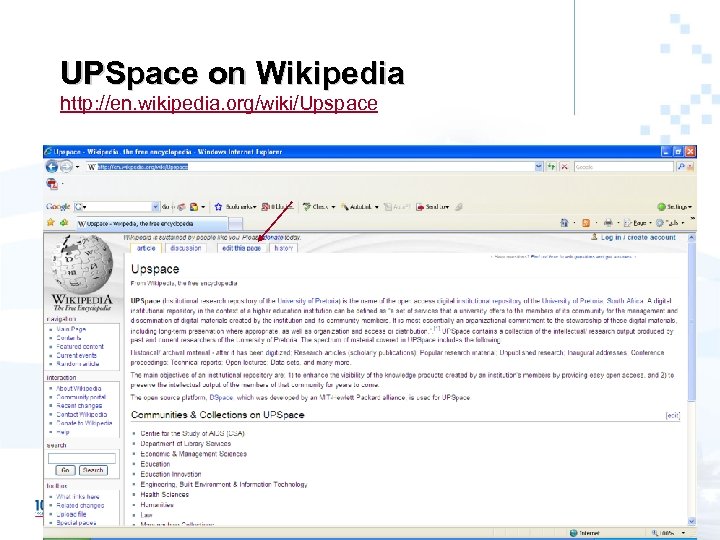Click Donate to Wikipedia sidebar link
720x540 pixels.
coord(84,423)
